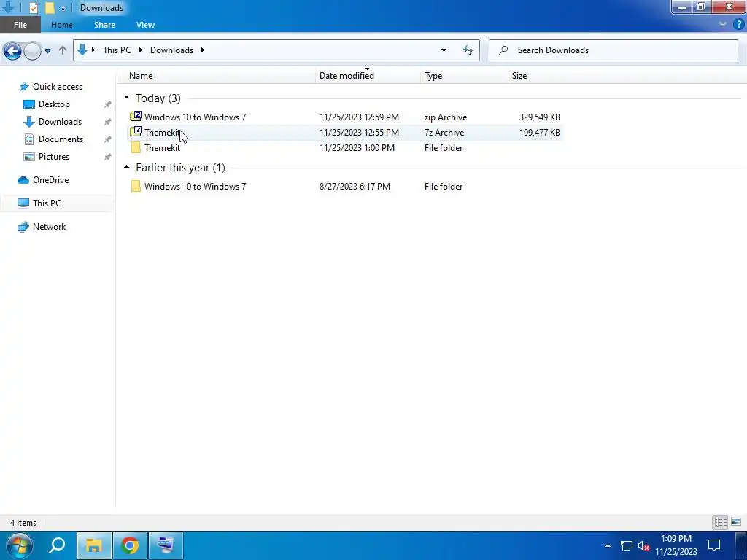Show hidden system tray icons
This screenshot has width=747, height=560.
608,545
